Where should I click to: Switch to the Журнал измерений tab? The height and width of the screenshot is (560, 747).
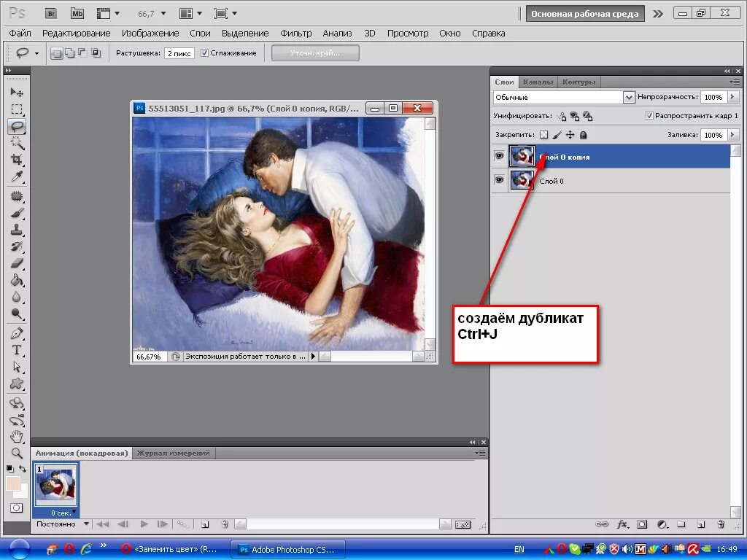click(173, 453)
